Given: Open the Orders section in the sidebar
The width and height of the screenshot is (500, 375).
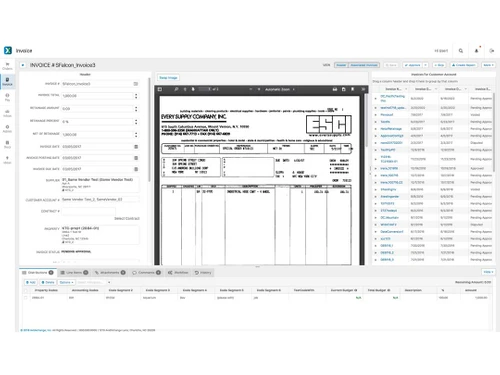Looking at the screenshot, I should pos(7,66).
